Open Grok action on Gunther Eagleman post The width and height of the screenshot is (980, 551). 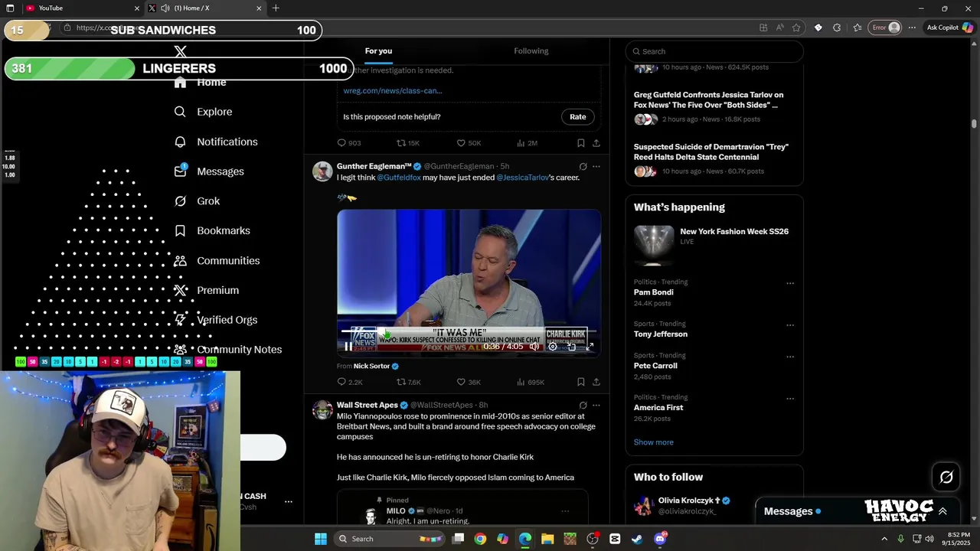[x=583, y=166]
